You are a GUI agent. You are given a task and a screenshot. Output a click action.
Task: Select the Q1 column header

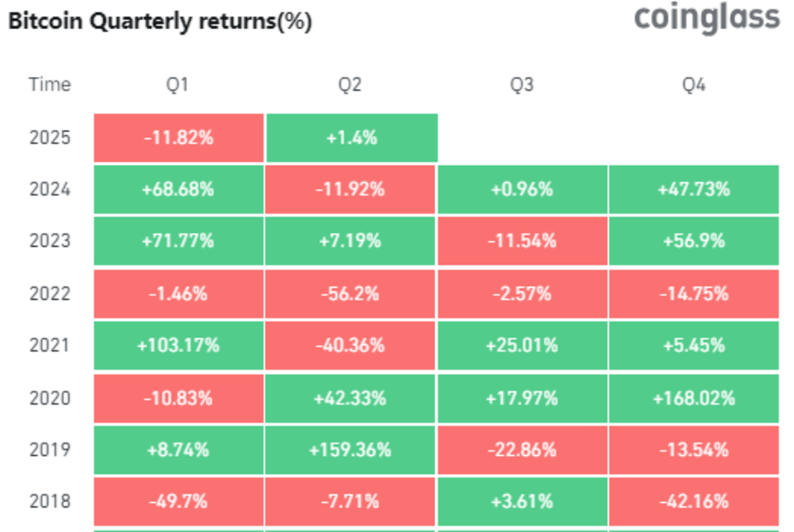pos(178,85)
